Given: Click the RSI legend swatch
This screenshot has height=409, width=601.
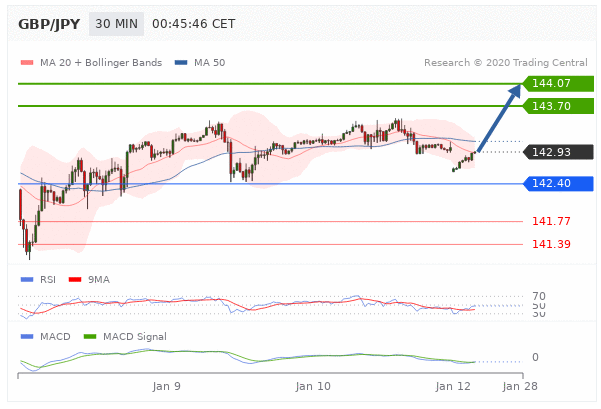Looking at the screenshot, I should click(x=27, y=279).
